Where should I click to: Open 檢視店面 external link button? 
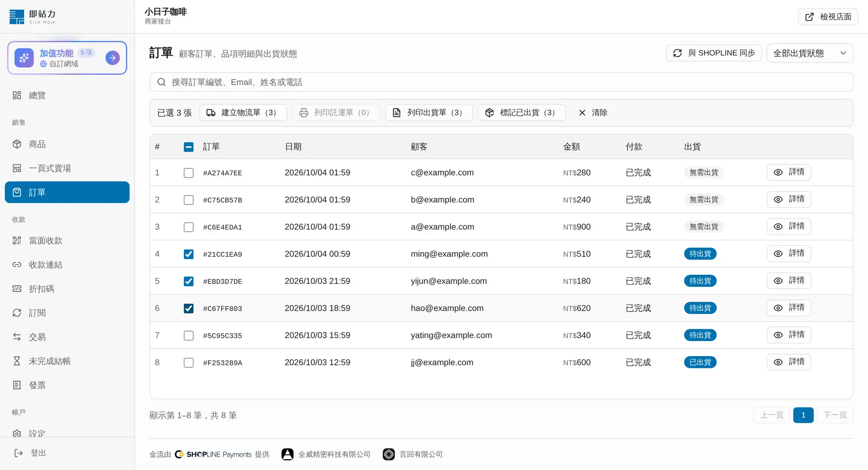pyautogui.click(x=828, y=17)
